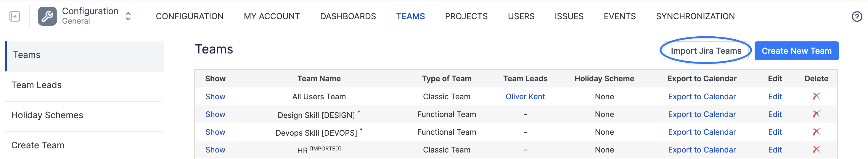The height and width of the screenshot is (159, 868).
Task: Click the Import Jira Teams button
Action: click(x=706, y=51)
